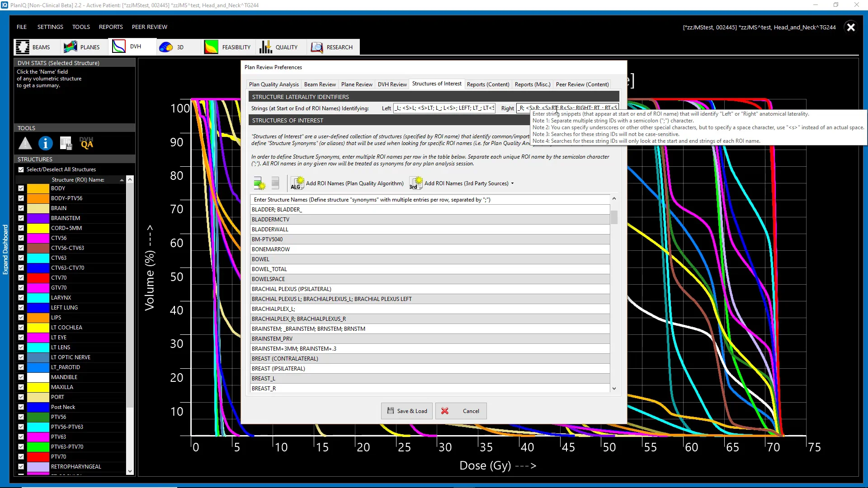This screenshot has height=488, width=868.
Task: Switch to Reports (Misc.) tab
Action: coord(533,84)
